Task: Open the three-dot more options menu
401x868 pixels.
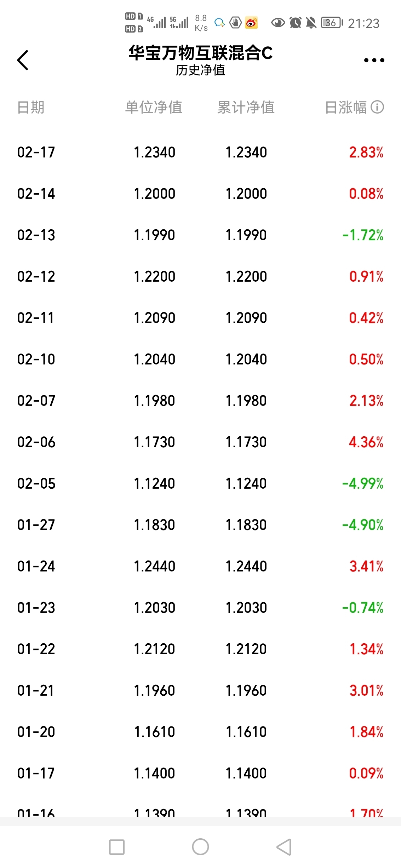Action: click(374, 60)
